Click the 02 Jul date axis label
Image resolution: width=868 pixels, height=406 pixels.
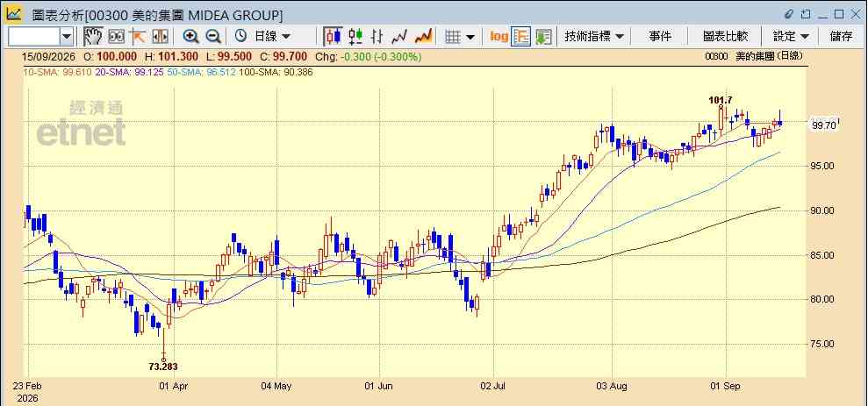tap(493, 386)
